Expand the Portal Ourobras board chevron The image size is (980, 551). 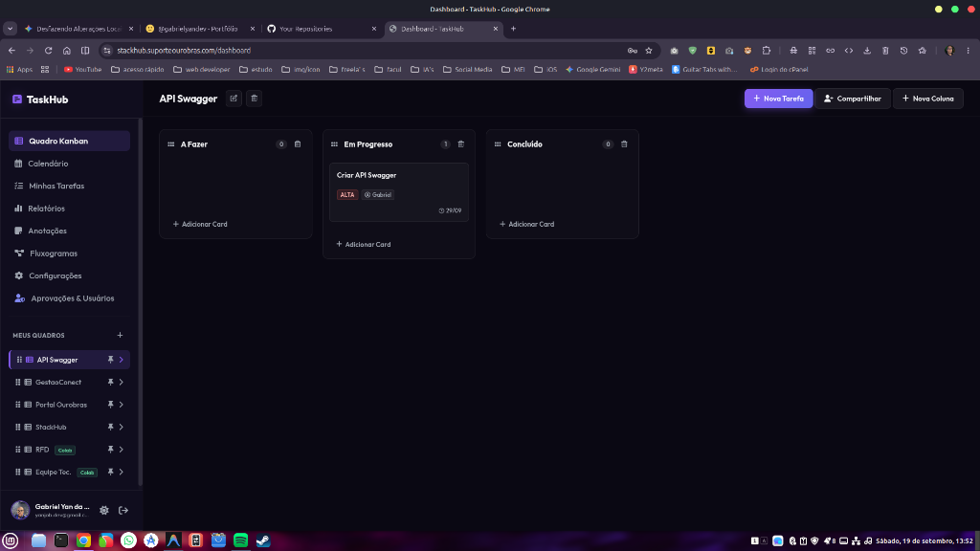coord(122,405)
